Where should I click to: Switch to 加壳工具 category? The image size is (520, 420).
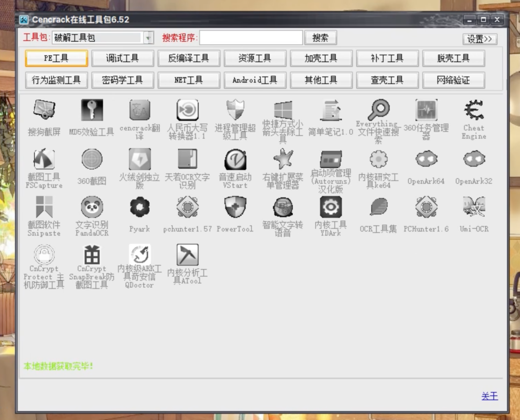(321, 58)
